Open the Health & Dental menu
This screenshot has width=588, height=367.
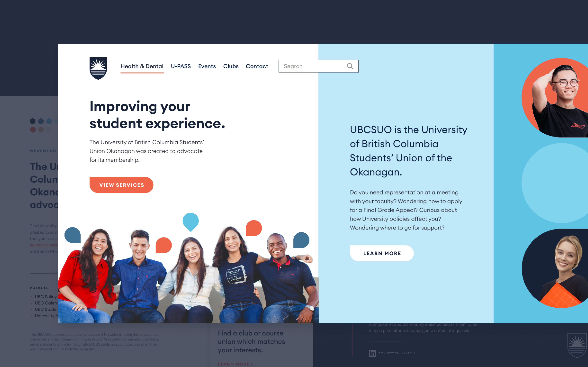pos(142,66)
